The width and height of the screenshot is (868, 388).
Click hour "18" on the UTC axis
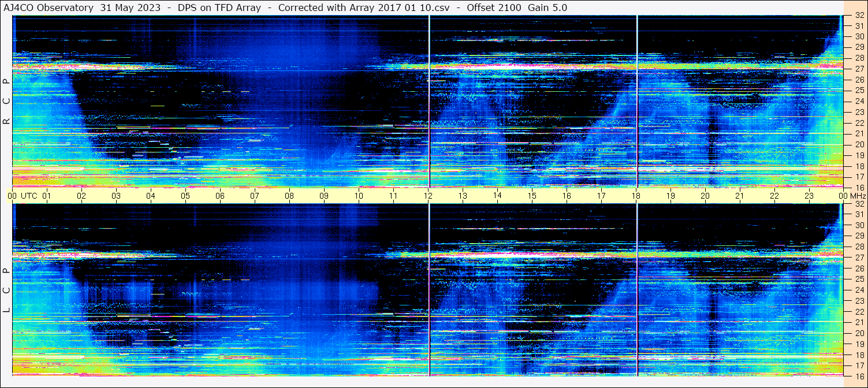[x=636, y=196]
